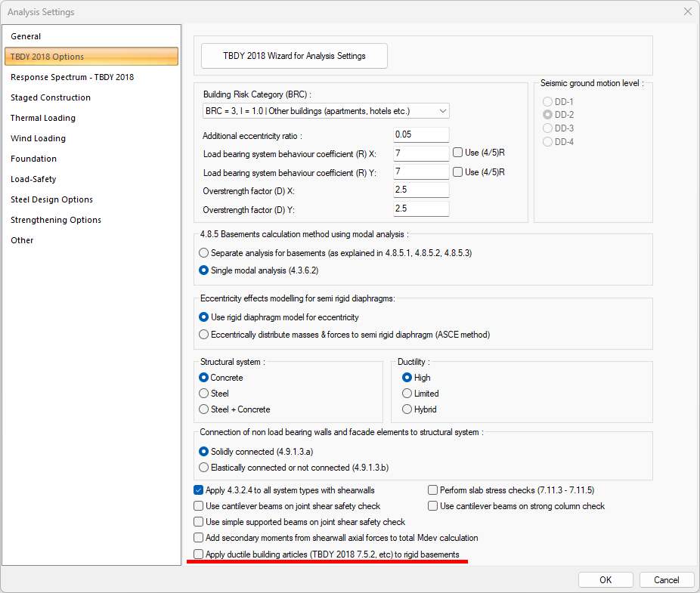700x593 pixels.
Task: Click OK to confirm settings
Action: (606, 580)
